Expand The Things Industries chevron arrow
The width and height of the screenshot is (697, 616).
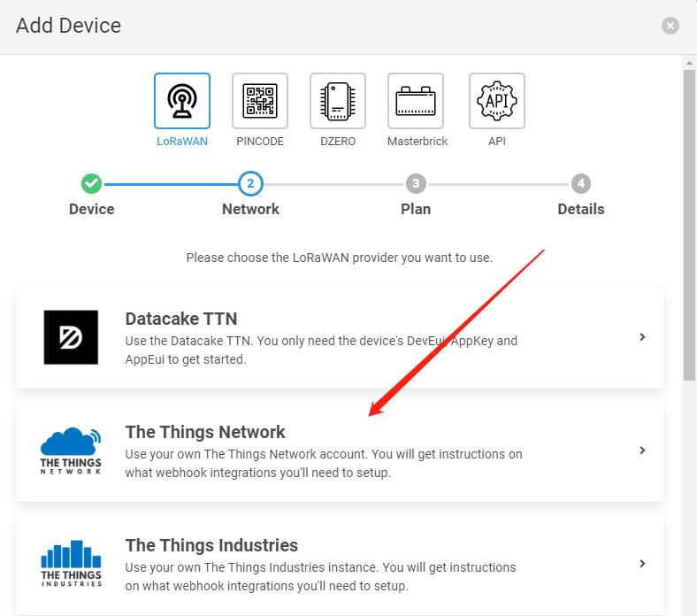(642, 564)
